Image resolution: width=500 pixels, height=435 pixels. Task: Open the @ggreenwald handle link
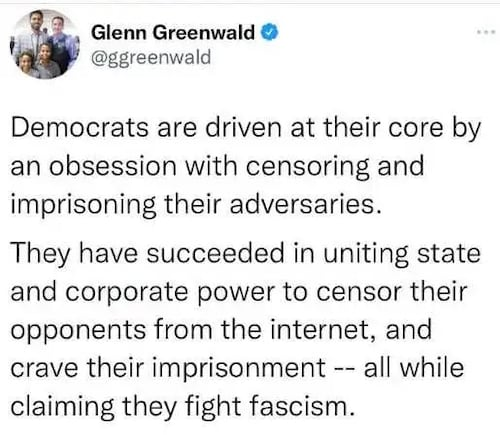pos(151,57)
